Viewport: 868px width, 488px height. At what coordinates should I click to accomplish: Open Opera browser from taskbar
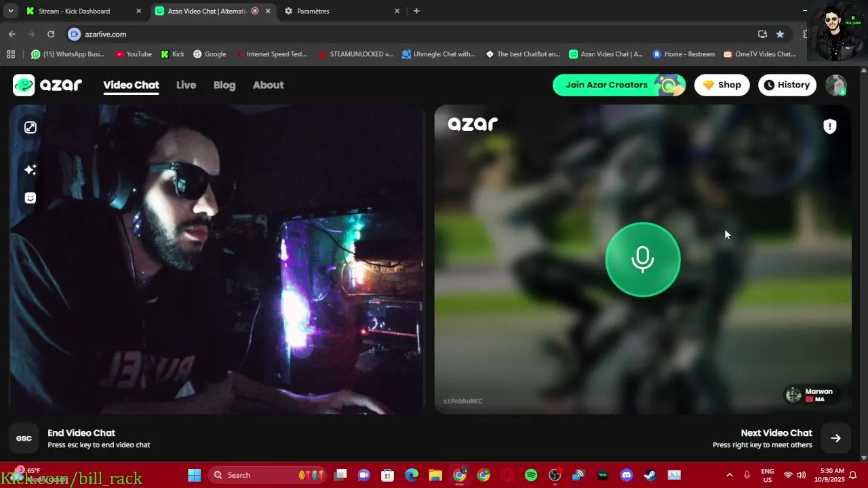coord(507,475)
